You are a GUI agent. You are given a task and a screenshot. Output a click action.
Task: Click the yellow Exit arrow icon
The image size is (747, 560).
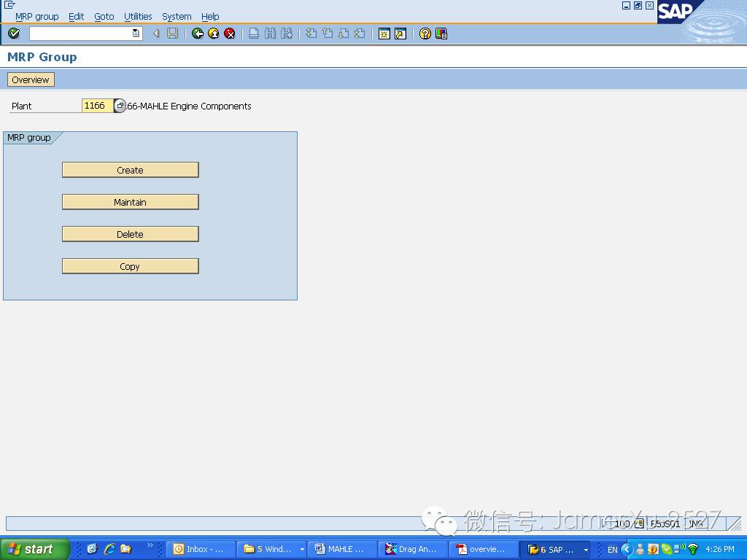click(214, 34)
